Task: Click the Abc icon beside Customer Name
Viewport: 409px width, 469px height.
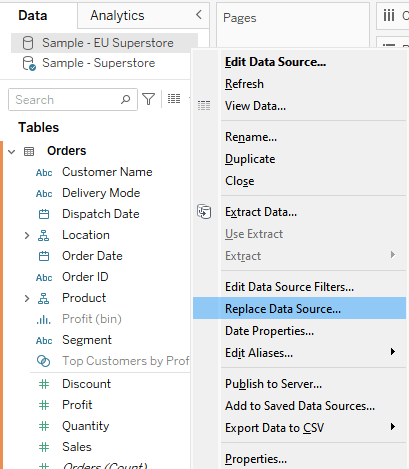Action: 44,173
